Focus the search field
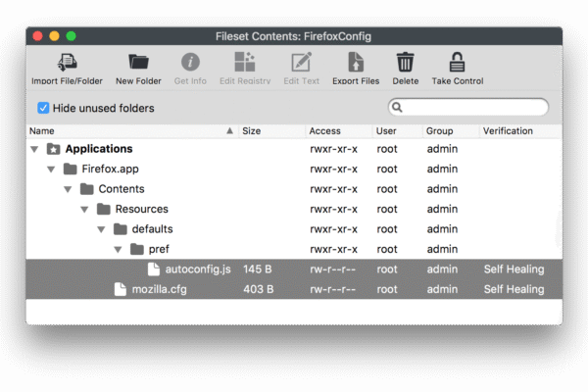 468,107
